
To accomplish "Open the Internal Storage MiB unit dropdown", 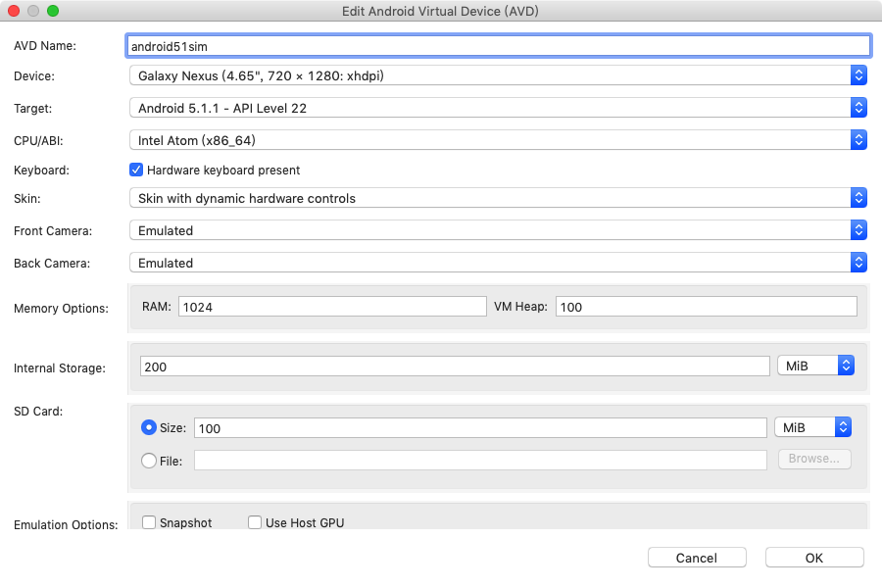I will 815,366.
